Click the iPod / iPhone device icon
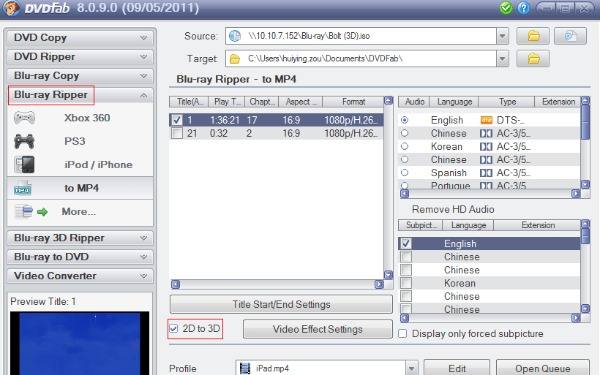The width and height of the screenshot is (600, 375). [24, 165]
